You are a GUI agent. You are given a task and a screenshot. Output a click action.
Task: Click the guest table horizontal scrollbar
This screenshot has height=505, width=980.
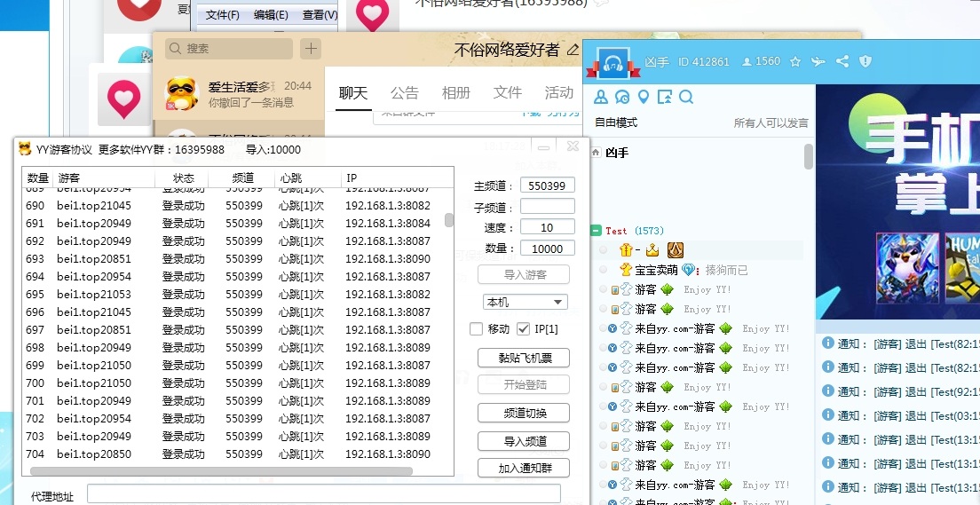click(x=221, y=470)
